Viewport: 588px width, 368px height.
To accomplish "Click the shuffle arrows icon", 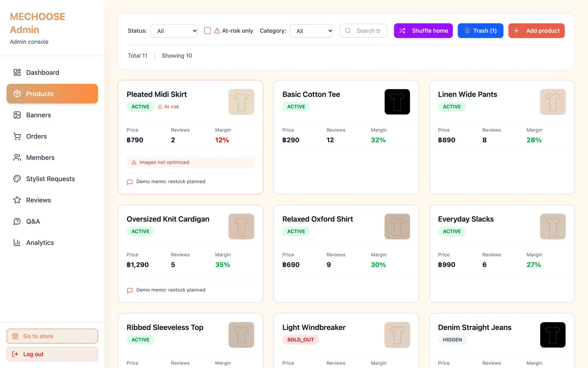I will click(402, 31).
